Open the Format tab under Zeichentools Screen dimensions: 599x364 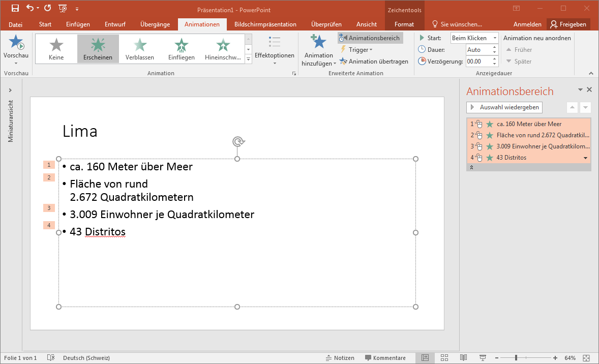(x=404, y=24)
